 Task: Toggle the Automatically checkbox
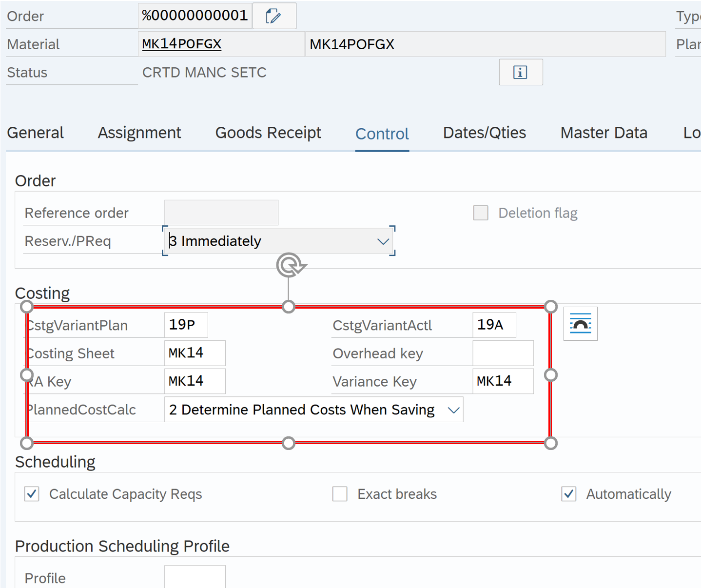point(569,494)
